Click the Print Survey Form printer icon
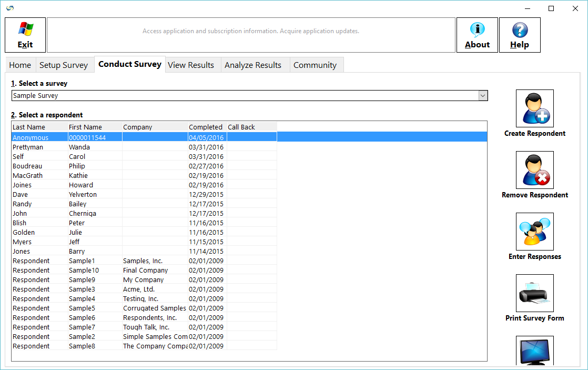Image resolution: width=588 pixels, height=370 pixels. pyautogui.click(x=534, y=293)
